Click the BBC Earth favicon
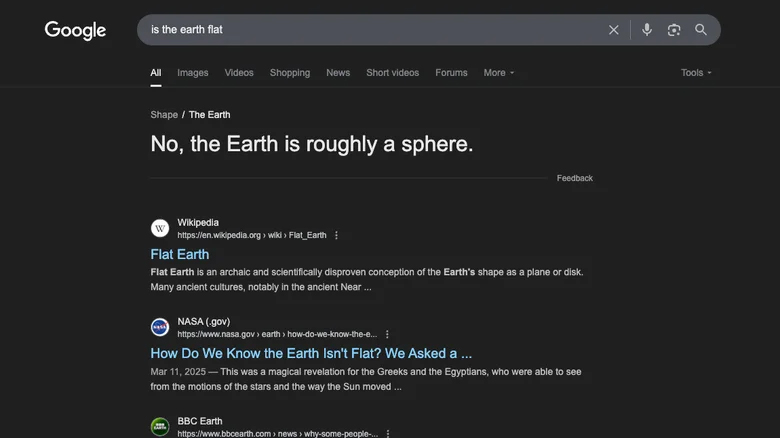This screenshot has height=438, width=780. 160,427
